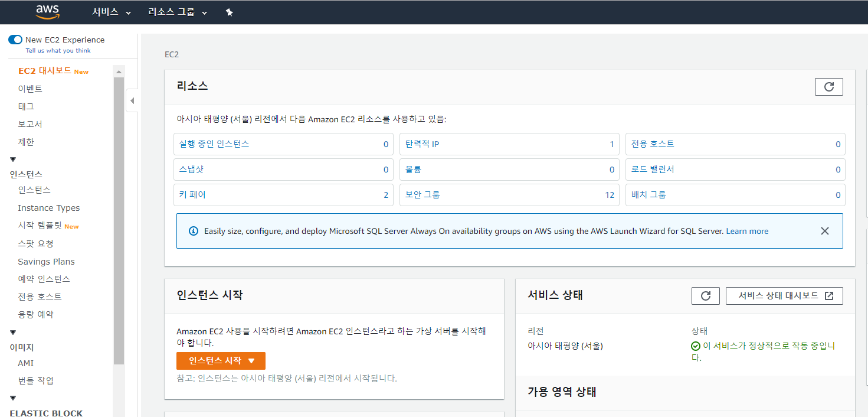Open 제한 in the sidebar
The width and height of the screenshot is (868, 417).
26,142
